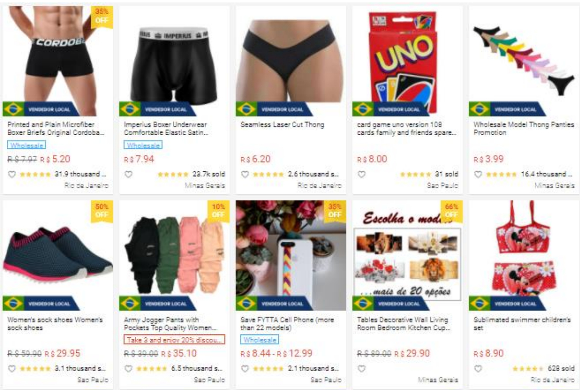Add UNO card game to favorites heart

click(x=362, y=174)
